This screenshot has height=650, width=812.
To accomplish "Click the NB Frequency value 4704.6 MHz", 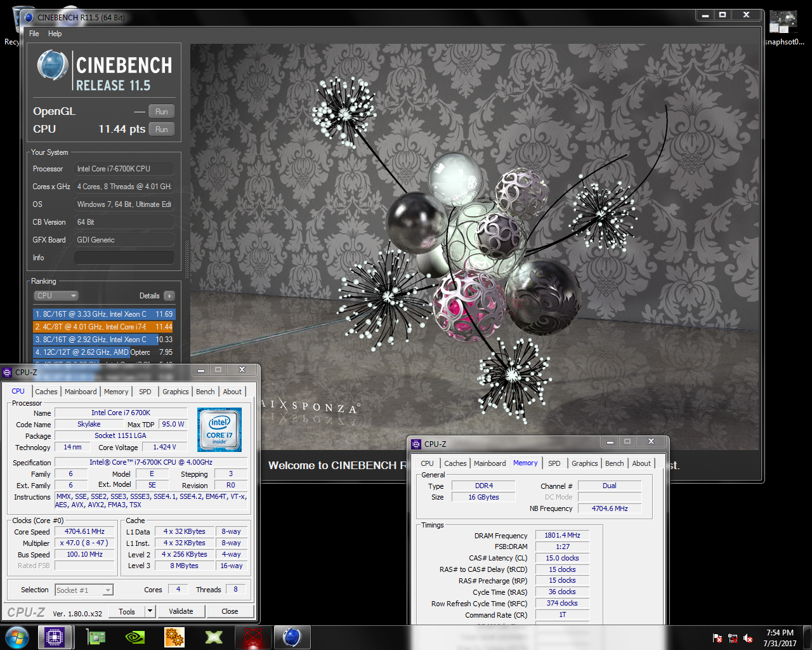I will [610, 508].
